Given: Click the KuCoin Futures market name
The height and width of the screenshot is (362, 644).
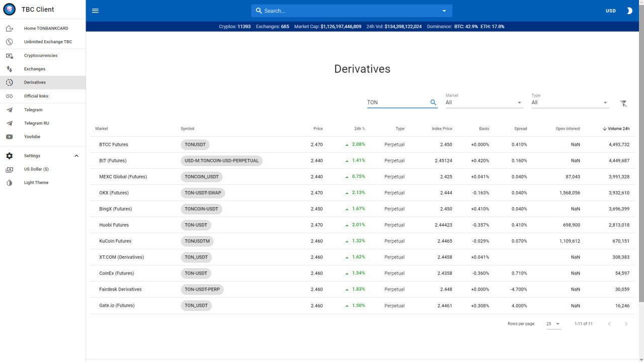Looking at the screenshot, I should (x=115, y=241).
